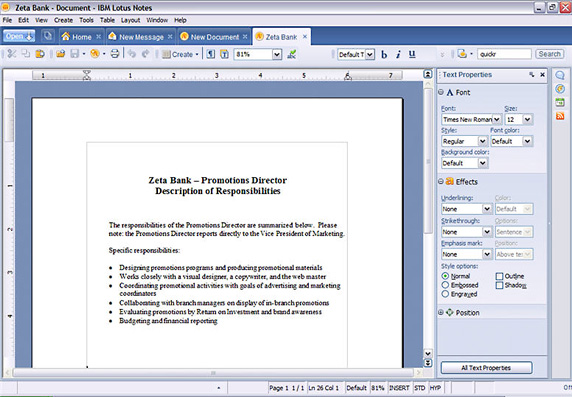Apply bold with the b icon
Image resolution: width=572 pixels, height=397 pixels.
[384, 54]
